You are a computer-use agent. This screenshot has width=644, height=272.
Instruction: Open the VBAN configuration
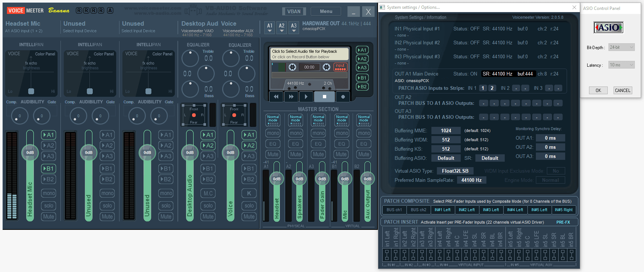(x=294, y=11)
